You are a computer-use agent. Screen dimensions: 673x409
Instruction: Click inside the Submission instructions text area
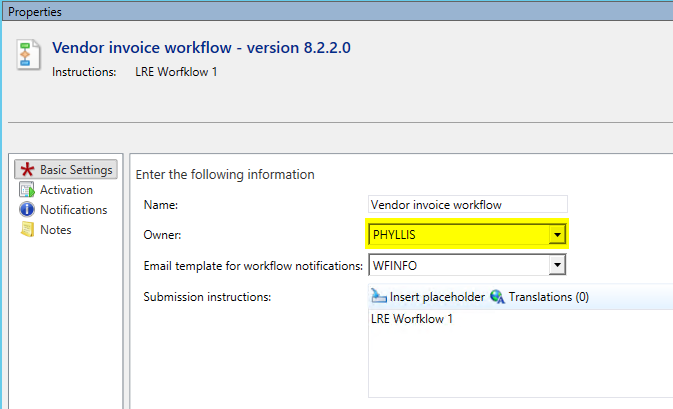coord(520,360)
